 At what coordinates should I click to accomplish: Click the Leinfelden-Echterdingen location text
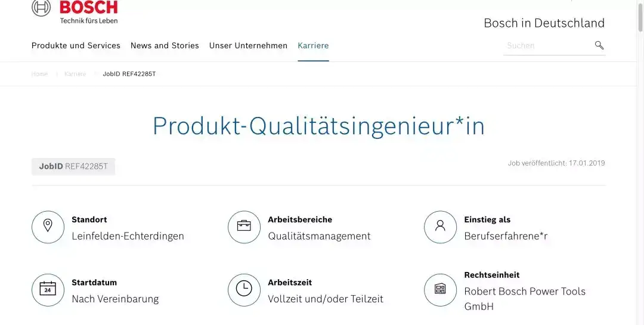point(128,236)
